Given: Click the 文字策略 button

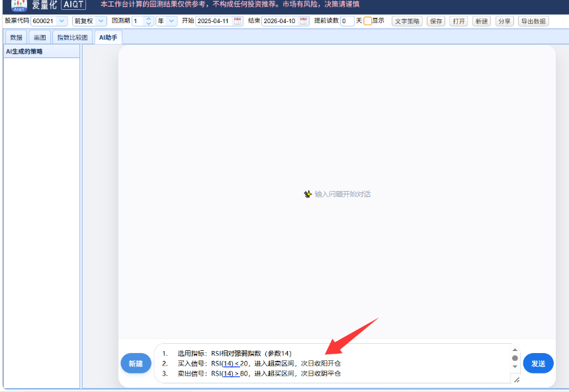Looking at the screenshot, I should 407,21.
